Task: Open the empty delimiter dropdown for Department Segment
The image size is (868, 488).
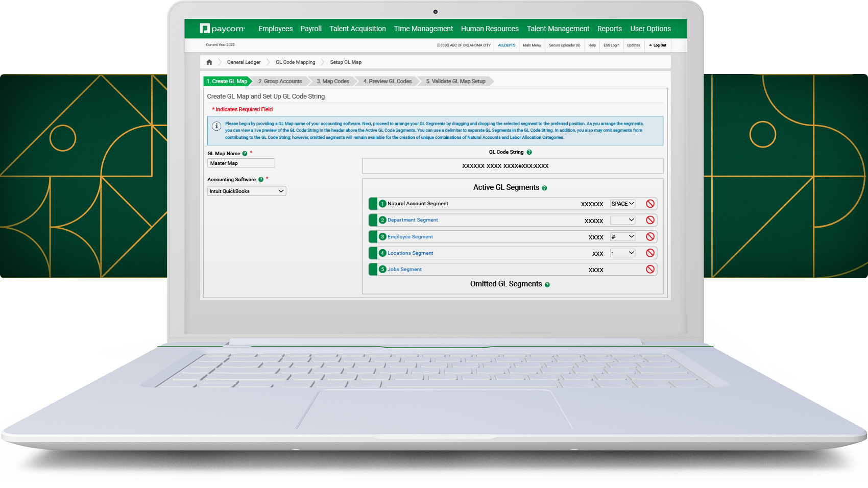Action: coord(622,220)
